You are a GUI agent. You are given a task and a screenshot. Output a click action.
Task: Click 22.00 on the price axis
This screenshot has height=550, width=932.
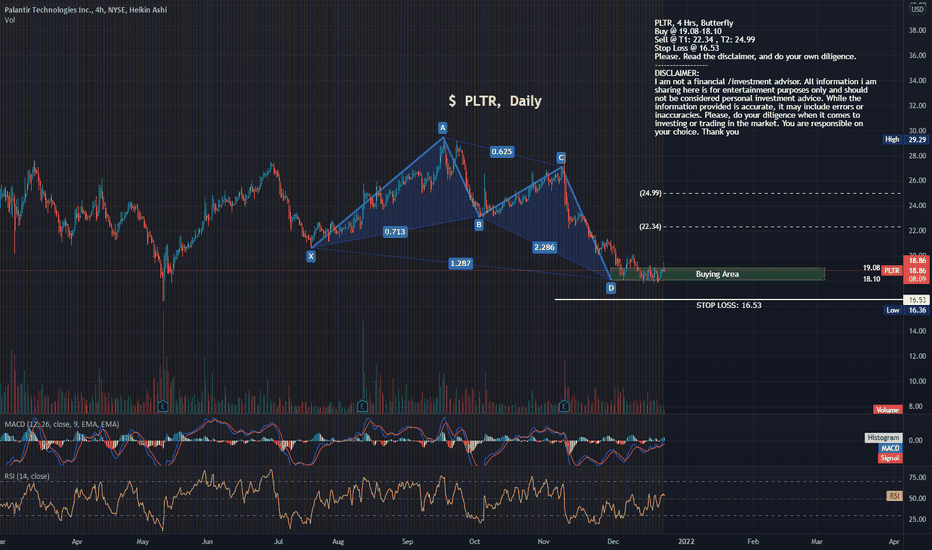pos(917,231)
